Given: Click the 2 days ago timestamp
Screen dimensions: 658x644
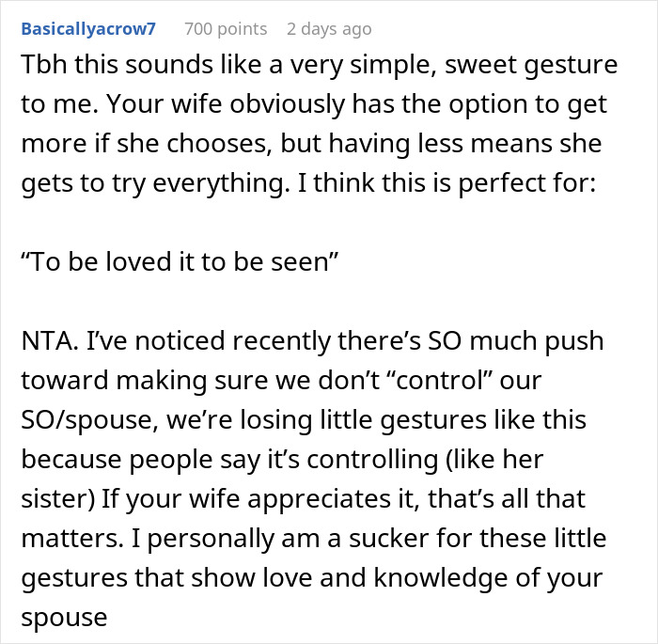Looking at the screenshot, I should tap(329, 29).
